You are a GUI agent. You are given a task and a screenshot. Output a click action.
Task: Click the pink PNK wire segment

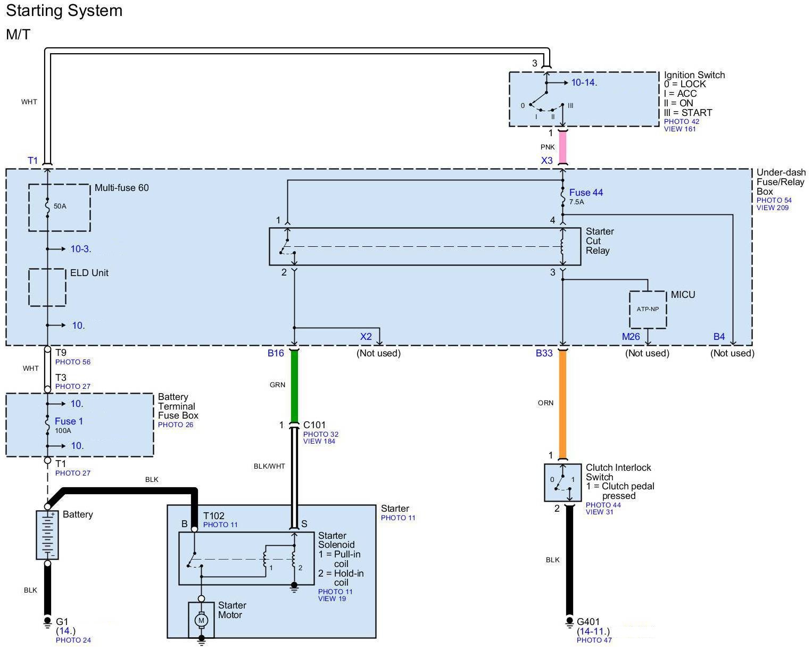click(x=562, y=147)
